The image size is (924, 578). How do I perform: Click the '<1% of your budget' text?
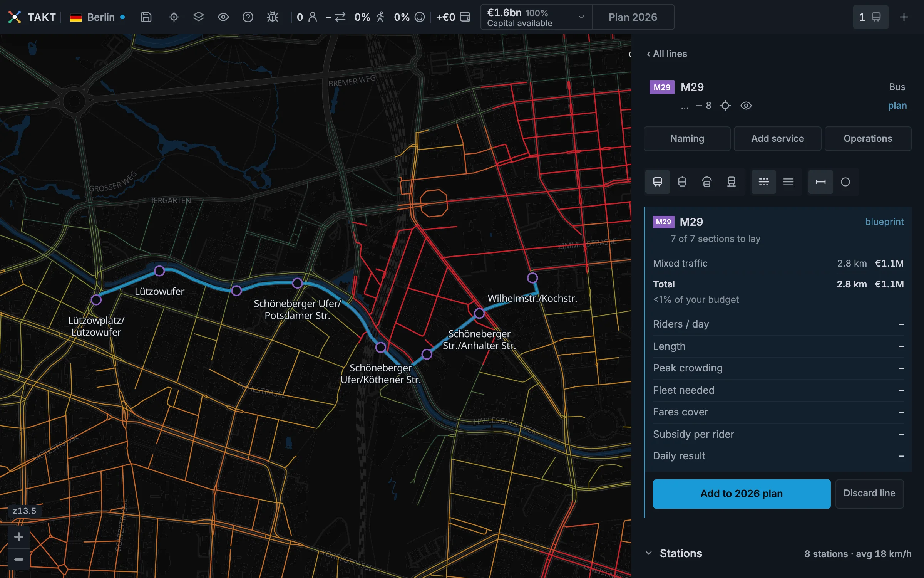[x=696, y=300]
